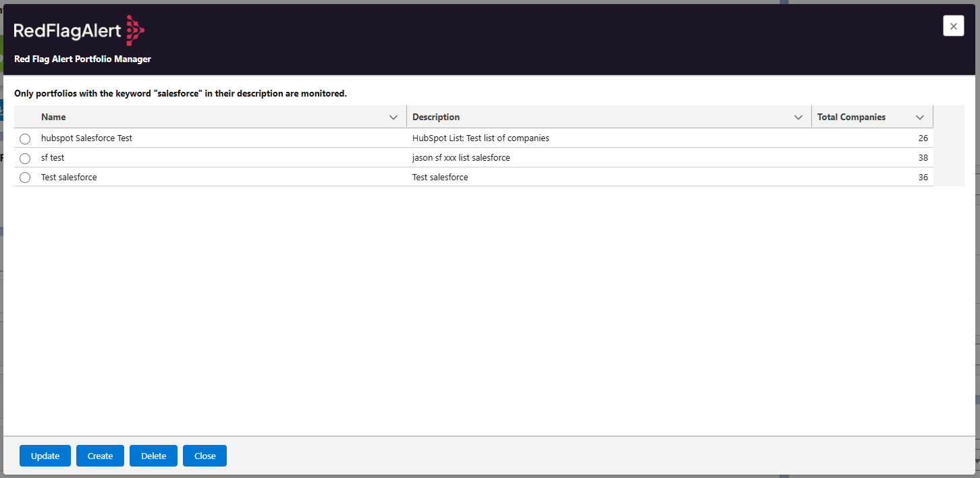980x478 pixels.
Task: Sort by the Description column header
Action: [436, 117]
